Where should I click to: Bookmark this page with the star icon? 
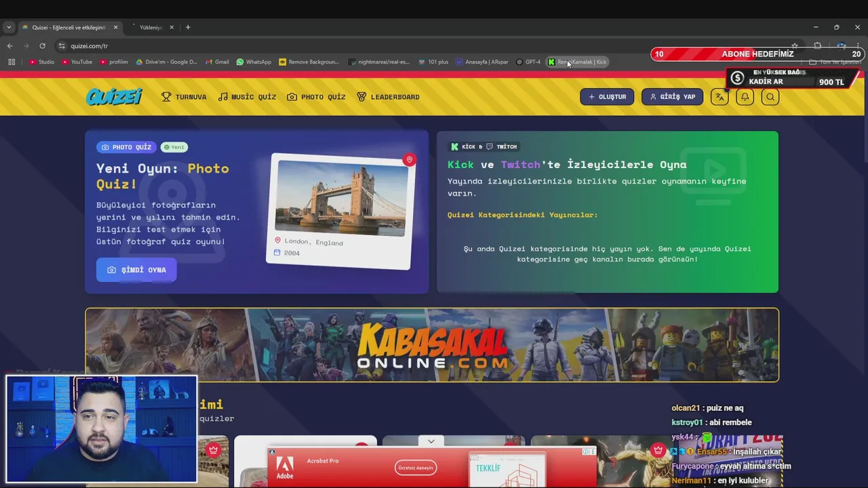tap(795, 46)
